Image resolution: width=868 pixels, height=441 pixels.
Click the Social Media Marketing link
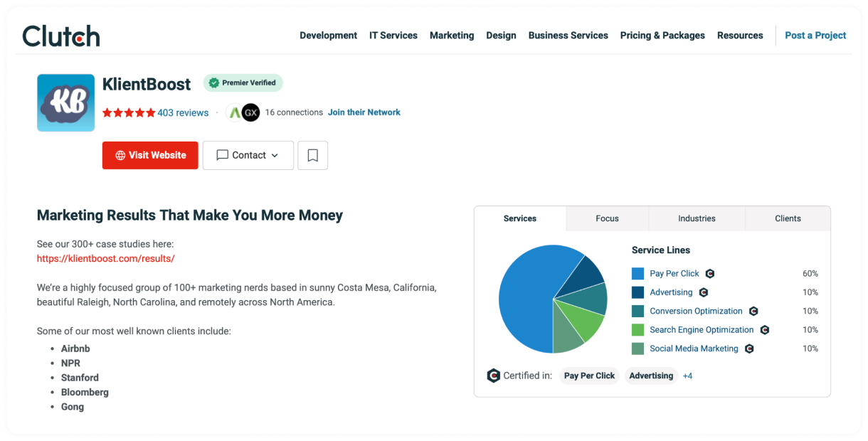pyautogui.click(x=694, y=349)
